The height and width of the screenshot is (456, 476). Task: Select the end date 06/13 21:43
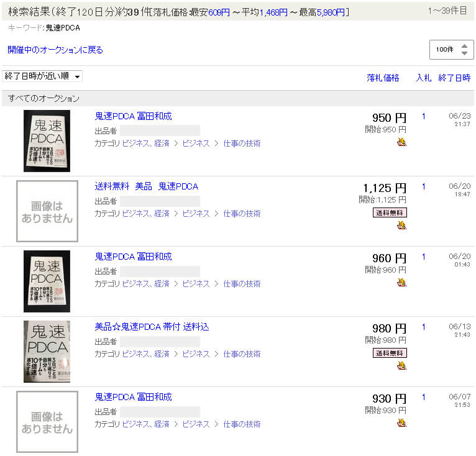pos(460,331)
